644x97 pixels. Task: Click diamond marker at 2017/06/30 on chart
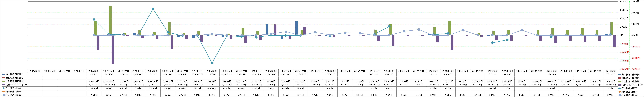pos(389,26)
